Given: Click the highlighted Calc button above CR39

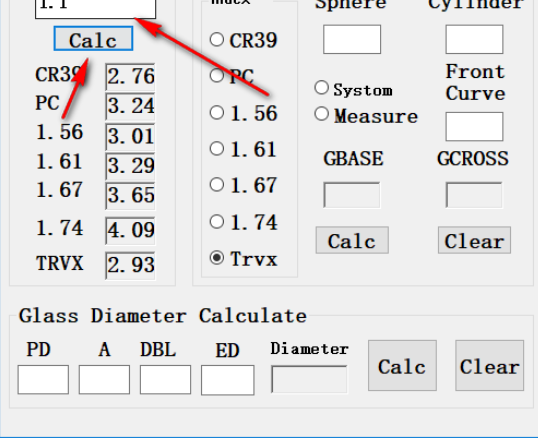Looking at the screenshot, I should point(93,38).
